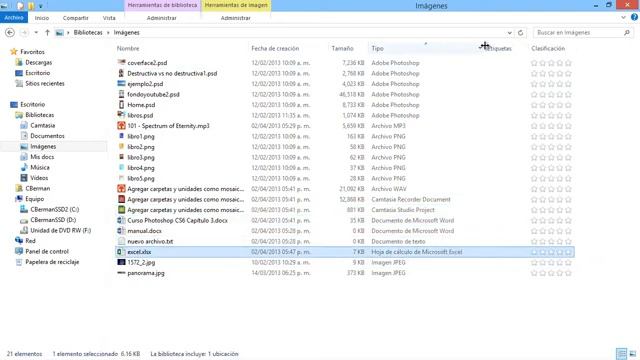Select Equipo in the navigation pane
This screenshot has width=640, height=360.
[34, 199]
